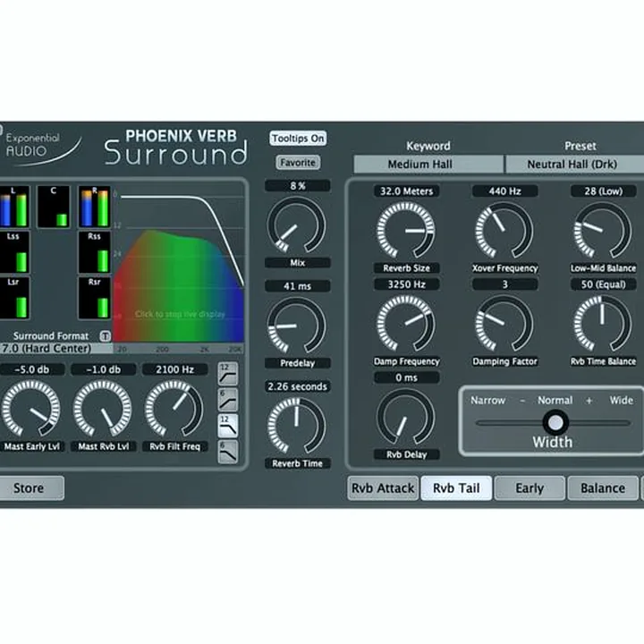Screen dimensions: 644x644
Task: Click the Predelay knob
Action: (x=297, y=326)
